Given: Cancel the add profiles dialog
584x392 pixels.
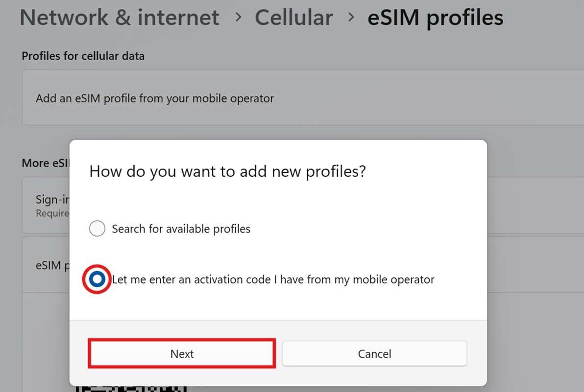Looking at the screenshot, I should 374,354.
